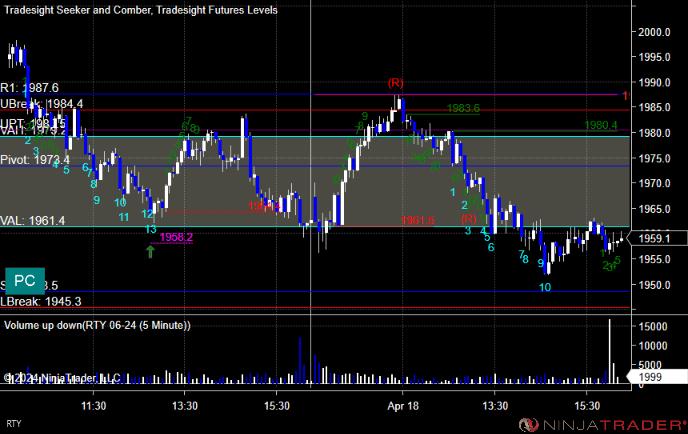Click the teal PC badge

coord(25,281)
